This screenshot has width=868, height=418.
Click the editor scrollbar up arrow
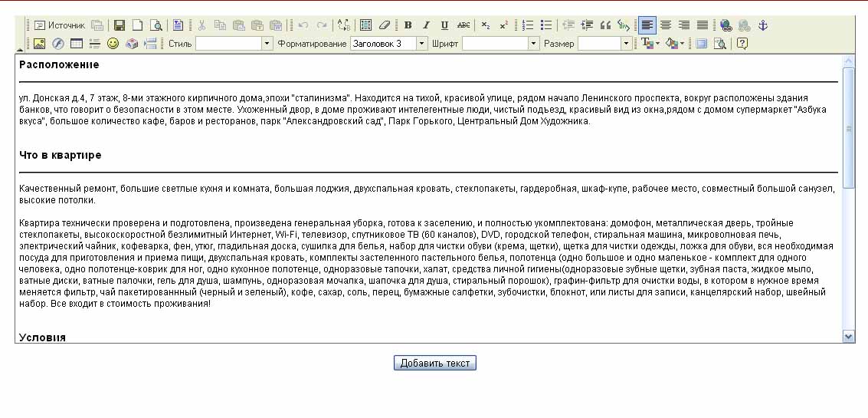(x=848, y=61)
